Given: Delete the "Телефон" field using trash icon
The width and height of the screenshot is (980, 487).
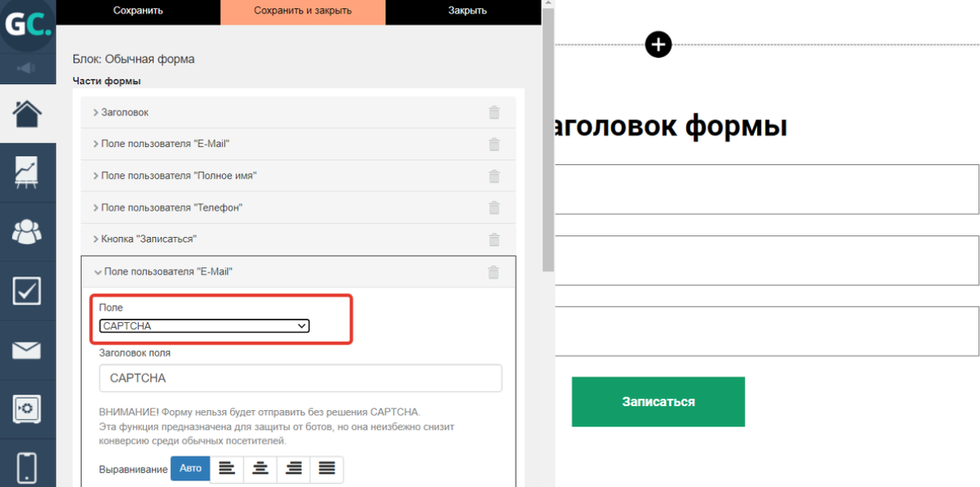Looking at the screenshot, I should pyautogui.click(x=493, y=208).
